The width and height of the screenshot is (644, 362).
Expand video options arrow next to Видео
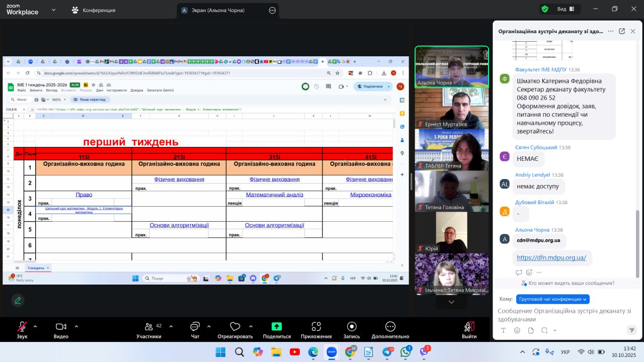[x=76, y=326]
